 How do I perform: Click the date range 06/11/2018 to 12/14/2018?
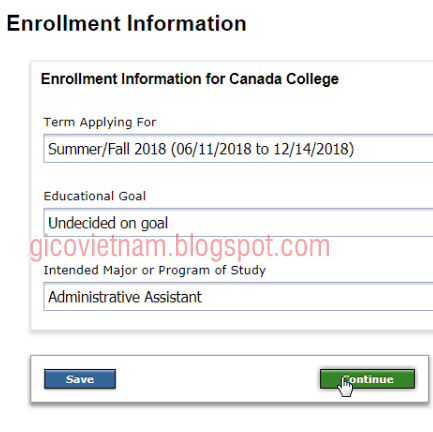(x=262, y=149)
